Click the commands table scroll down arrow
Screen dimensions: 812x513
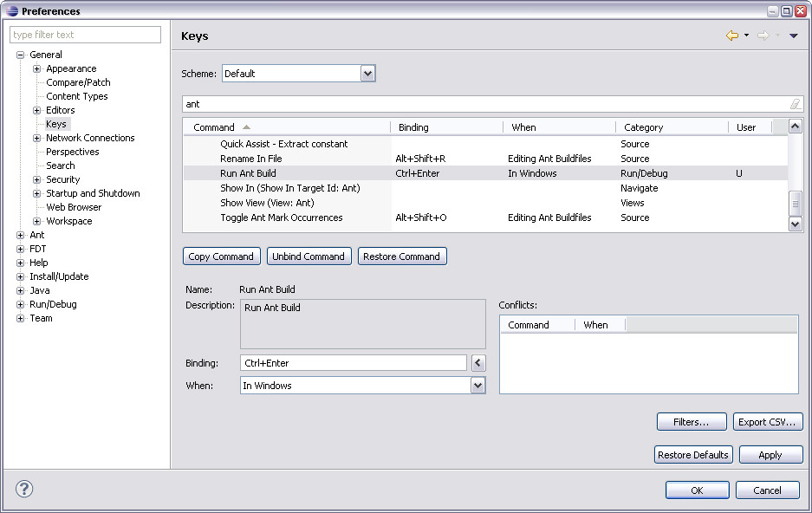coord(795,224)
